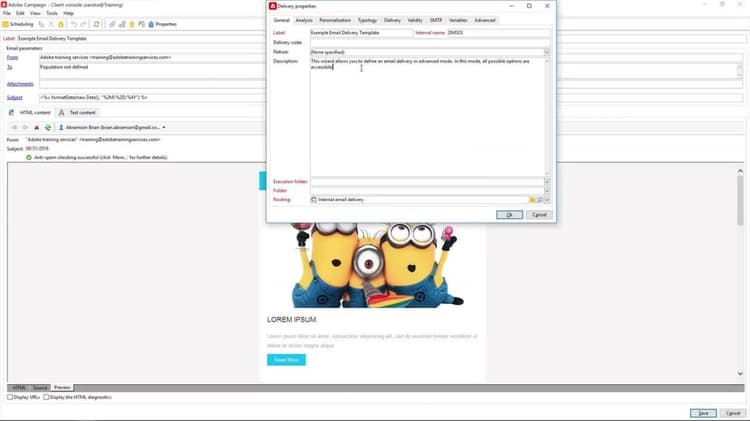Switch to the Validity tab
Viewport: 750px width, 421px height.
(x=415, y=20)
